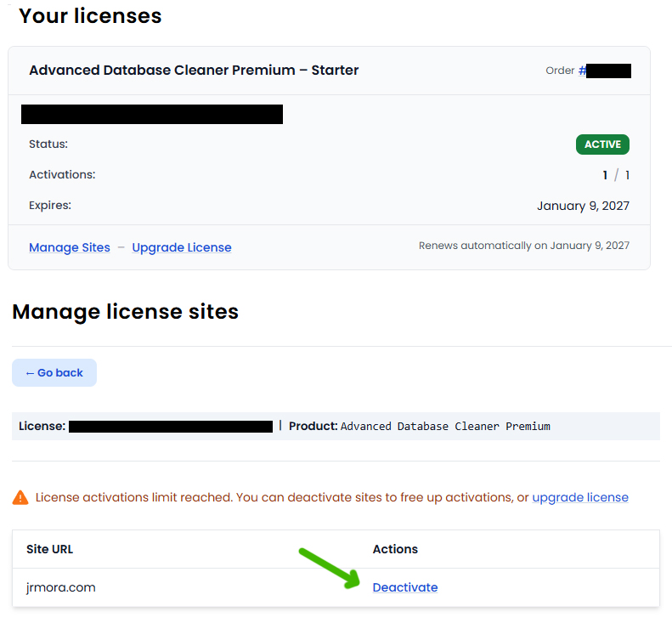Click the Product: Advanced Database Cleaner Premium text
672x623 pixels.
pos(420,426)
